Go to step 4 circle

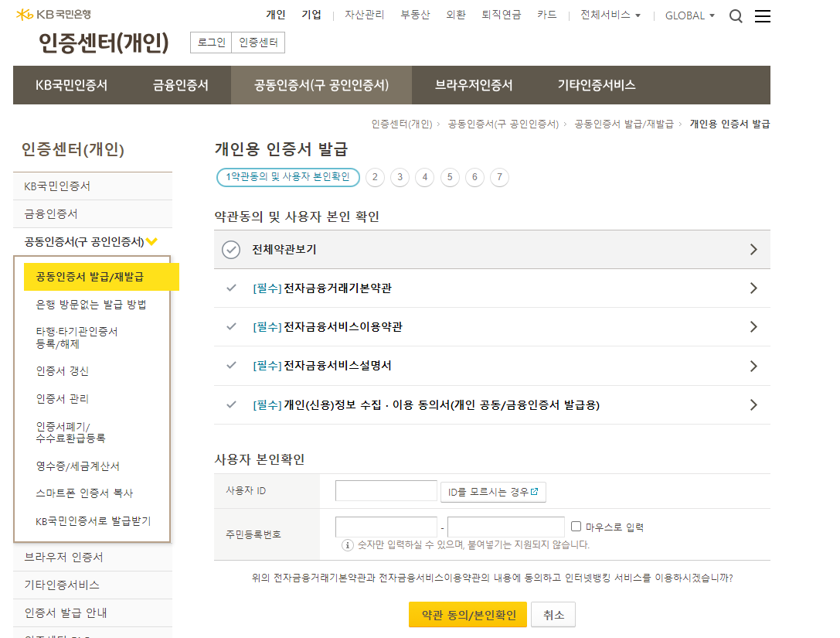pyautogui.click(x=425, y=177)
